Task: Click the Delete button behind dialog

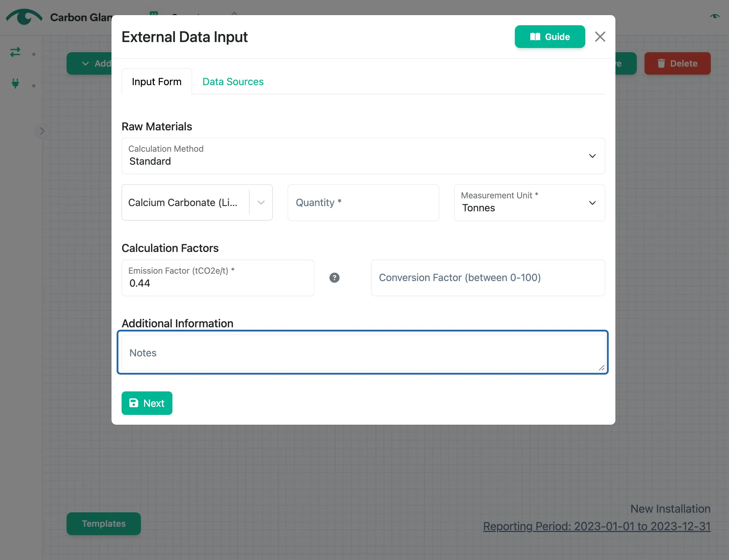Action: coord(677,63)
